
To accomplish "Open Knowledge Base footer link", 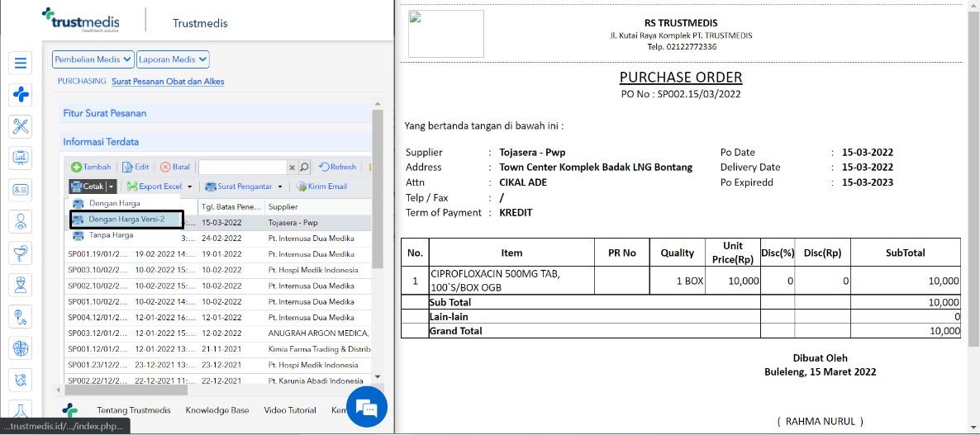I will pos(216,410).
